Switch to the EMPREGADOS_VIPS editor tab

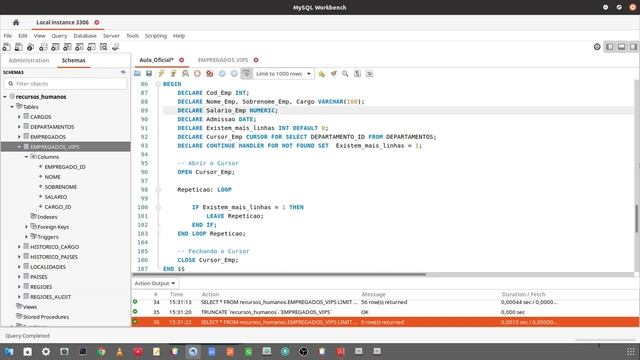pos(223,60)
